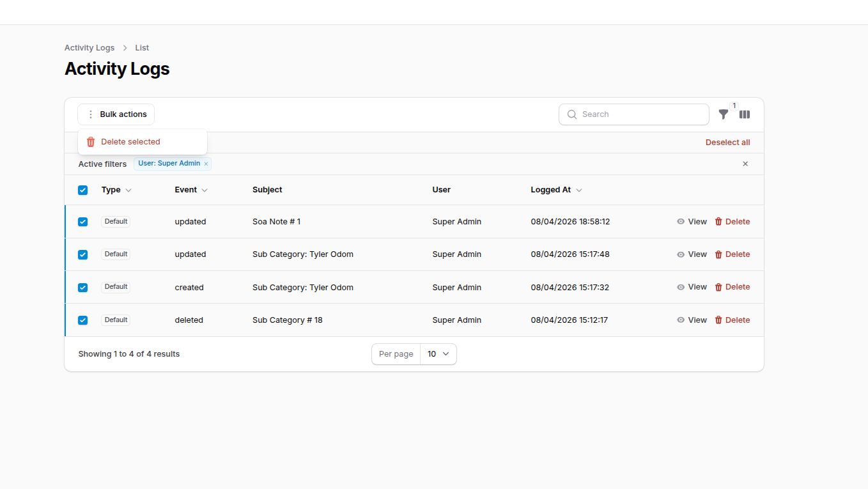The image size is (868, 489).
Task: Open the Bulk actions menu
Action: point(116,114)
